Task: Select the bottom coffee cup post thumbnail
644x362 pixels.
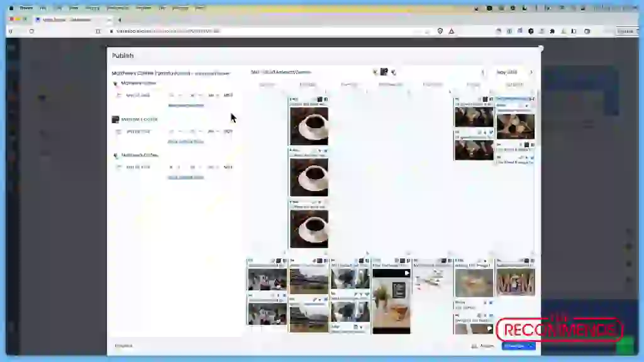Action: point(309,229)
